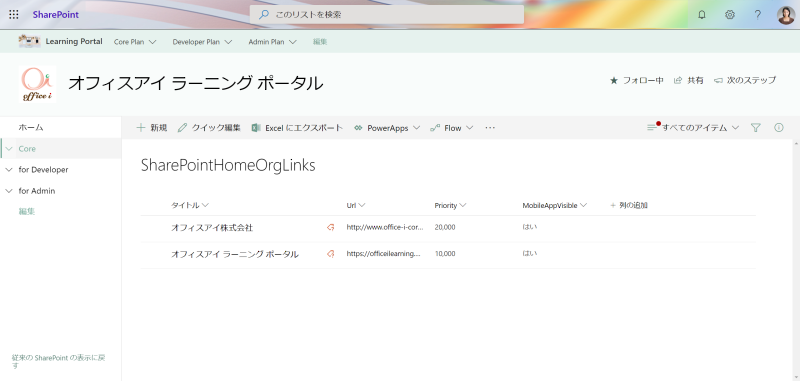This screenshot has height=381, width=800.
Task: Click the 共有 share button
Action: pos(689,80)
